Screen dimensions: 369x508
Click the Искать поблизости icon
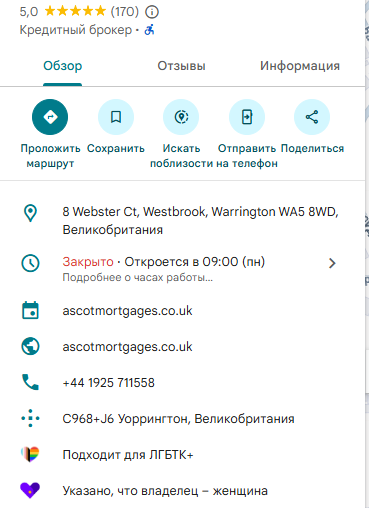181,117
